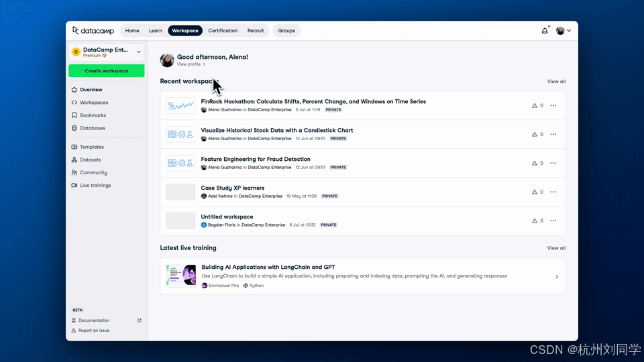Open more options for Case Study XP learners
Viewport: 644px width, 362px height.
pos(553,192)
